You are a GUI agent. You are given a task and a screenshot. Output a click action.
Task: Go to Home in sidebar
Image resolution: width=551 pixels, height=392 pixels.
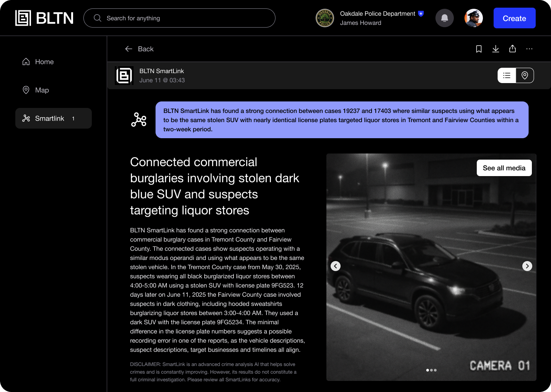coord(54,62)
